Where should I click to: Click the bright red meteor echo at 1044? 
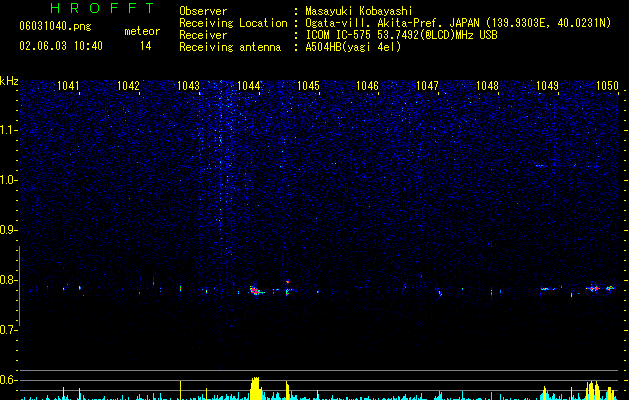point(255,291)
